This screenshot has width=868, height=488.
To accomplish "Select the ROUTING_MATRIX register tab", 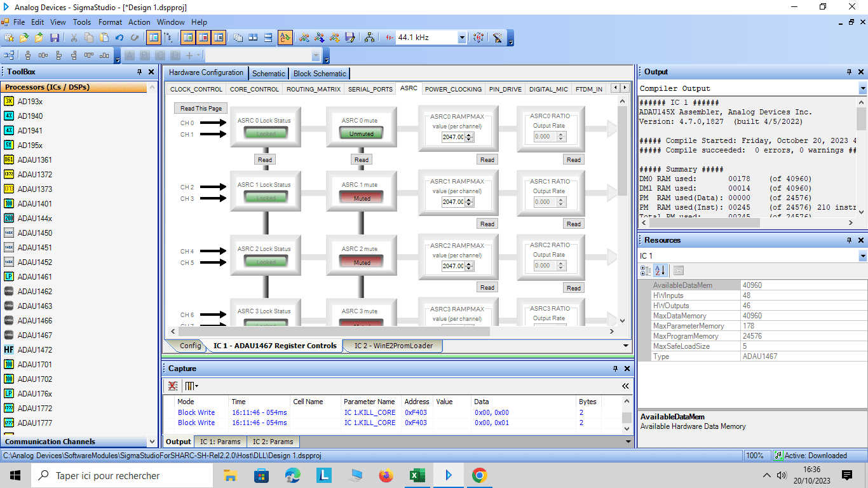I will 313,89.
